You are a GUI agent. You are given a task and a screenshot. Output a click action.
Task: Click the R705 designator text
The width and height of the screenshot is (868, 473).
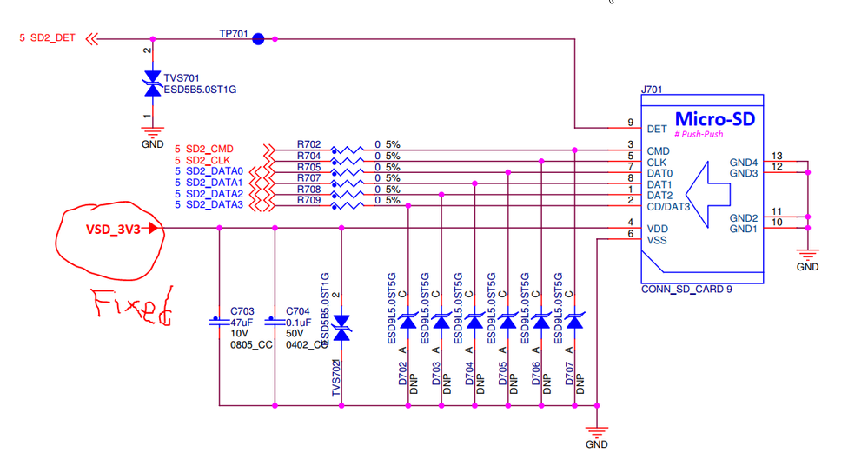tap(309, 167)
